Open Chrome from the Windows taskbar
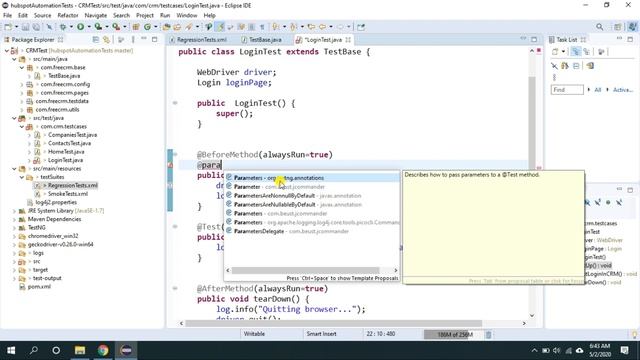Viewport: 640px width, 360px height. 103,350
